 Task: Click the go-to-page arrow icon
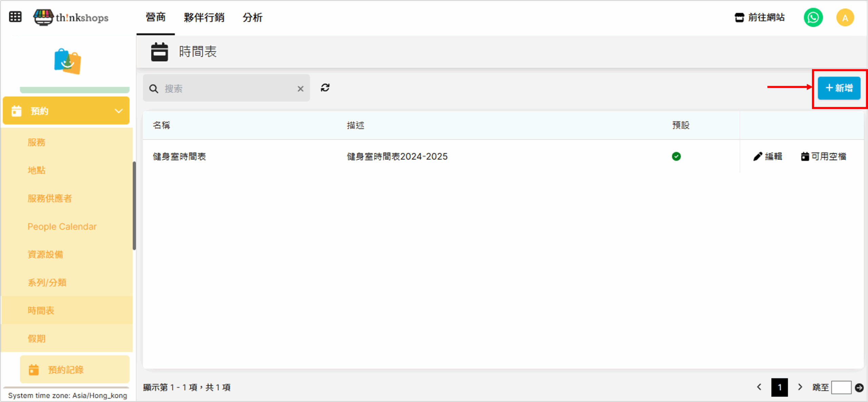coord(859,387)
